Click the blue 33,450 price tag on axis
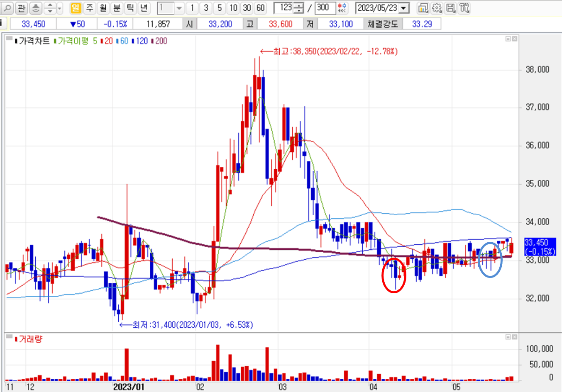Viewport: 562px width, 392px height. (540, 247)
